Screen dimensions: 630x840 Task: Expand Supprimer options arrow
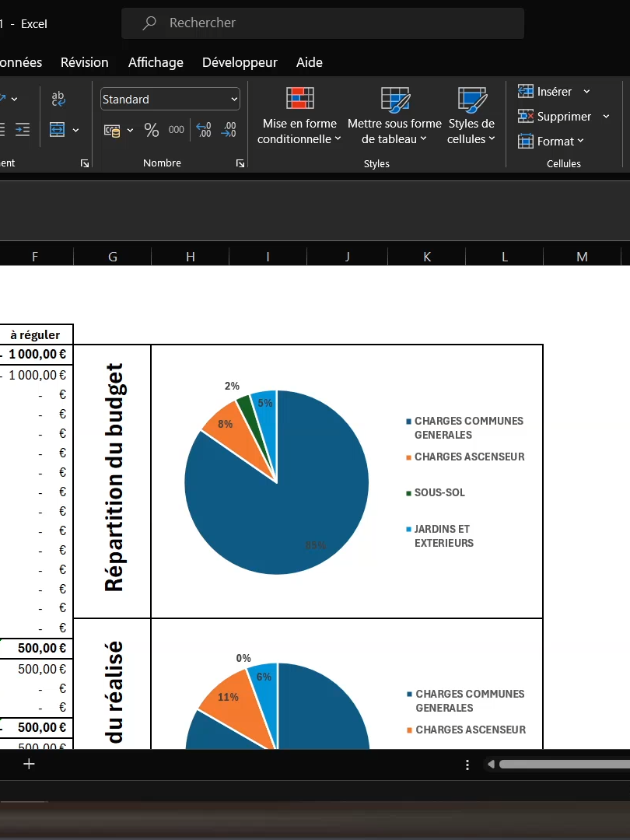tap(607, 116)
